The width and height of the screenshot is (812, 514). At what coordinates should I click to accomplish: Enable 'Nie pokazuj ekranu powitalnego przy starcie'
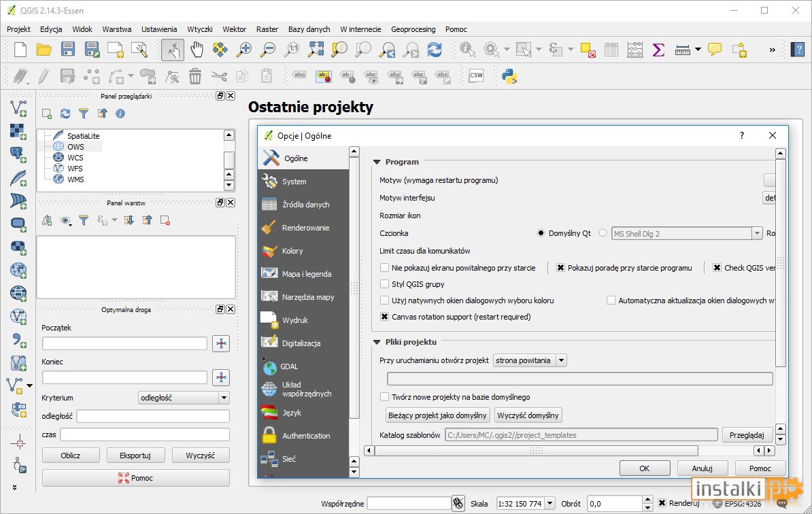(385, 268)
